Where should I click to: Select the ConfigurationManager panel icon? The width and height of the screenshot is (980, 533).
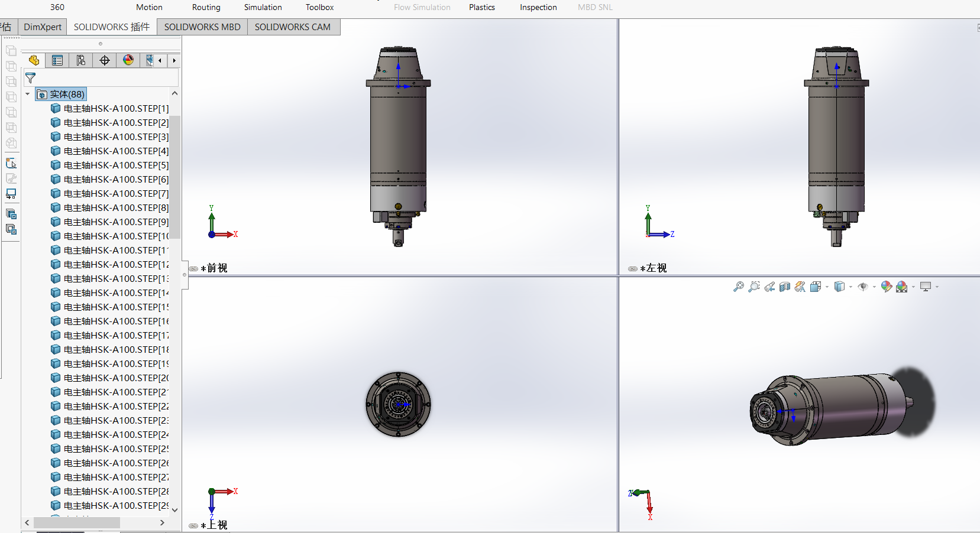pos(81,60)
